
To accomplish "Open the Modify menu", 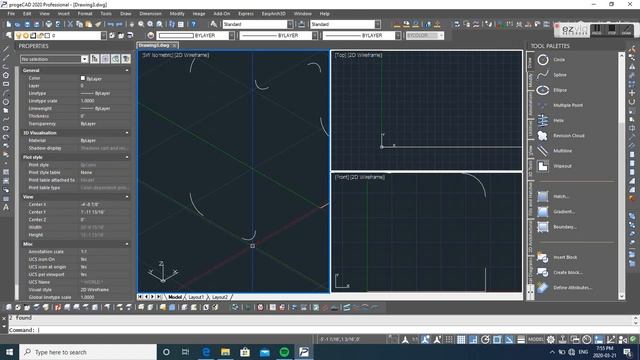I will pos(177,13).
